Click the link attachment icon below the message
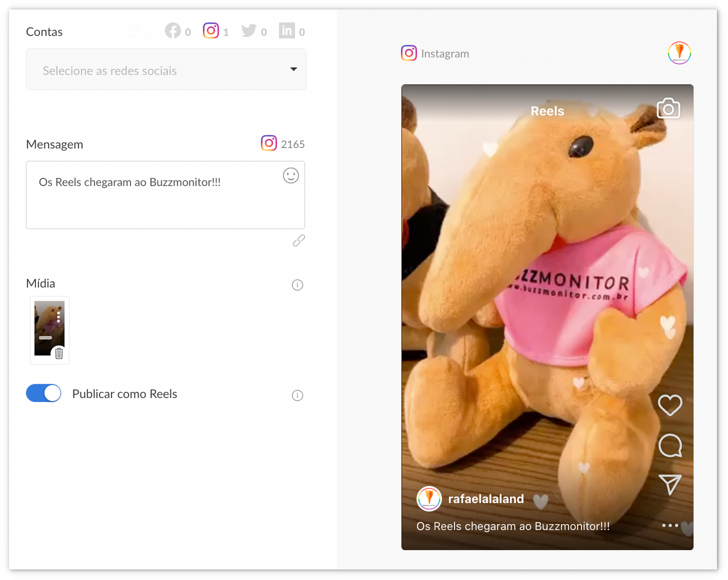 pyautogui.click(x=299, y=241)
